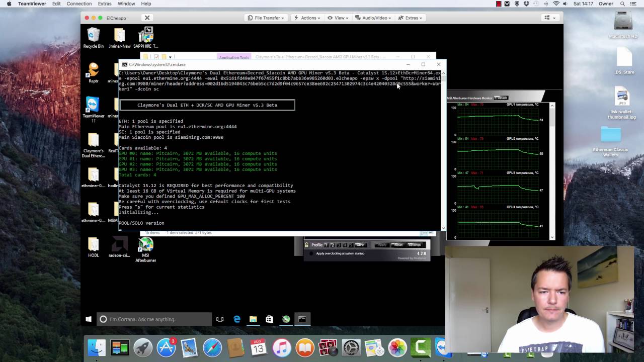Open the SAPPHIRE_T... desktop shortcut
This screenshot has height=362, width=644.
(x=145, y=38)
